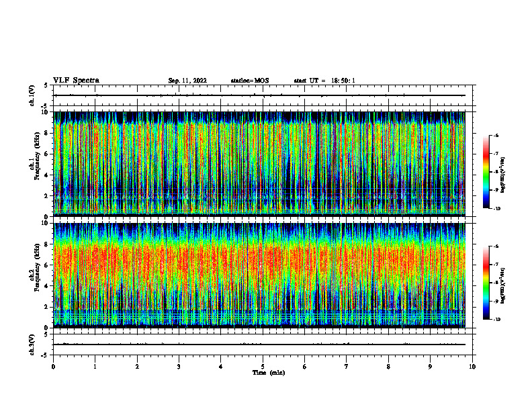Click time axis tick label 10
The width and height of the screenshot is (532, 411).
[x=472, y=367]
